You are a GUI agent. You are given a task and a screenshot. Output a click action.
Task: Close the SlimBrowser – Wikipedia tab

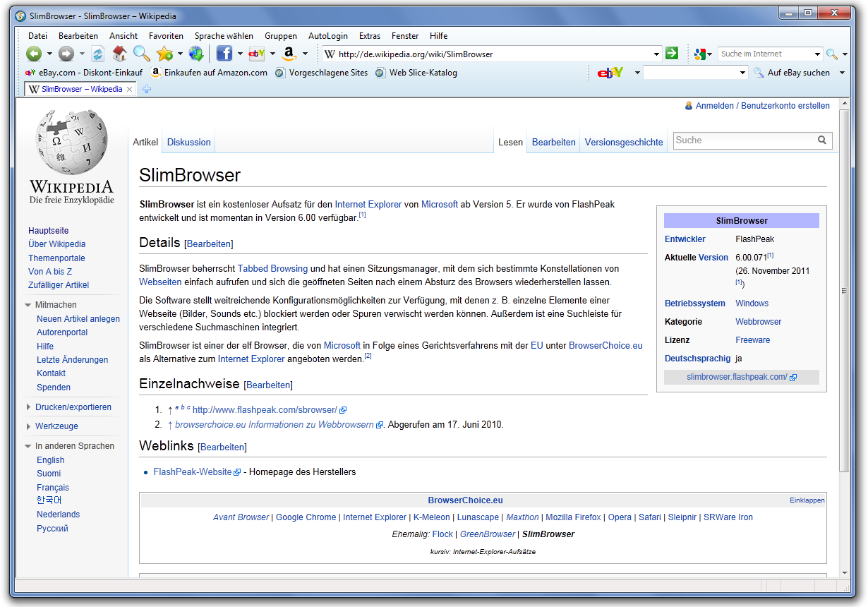point(129,89)
